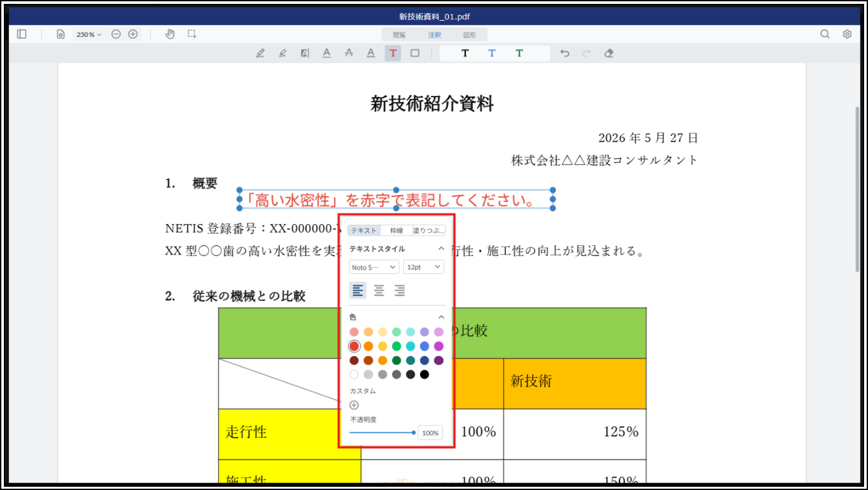Choose the green T text preset
Screen dimensions: 868x490
[519, 53]
